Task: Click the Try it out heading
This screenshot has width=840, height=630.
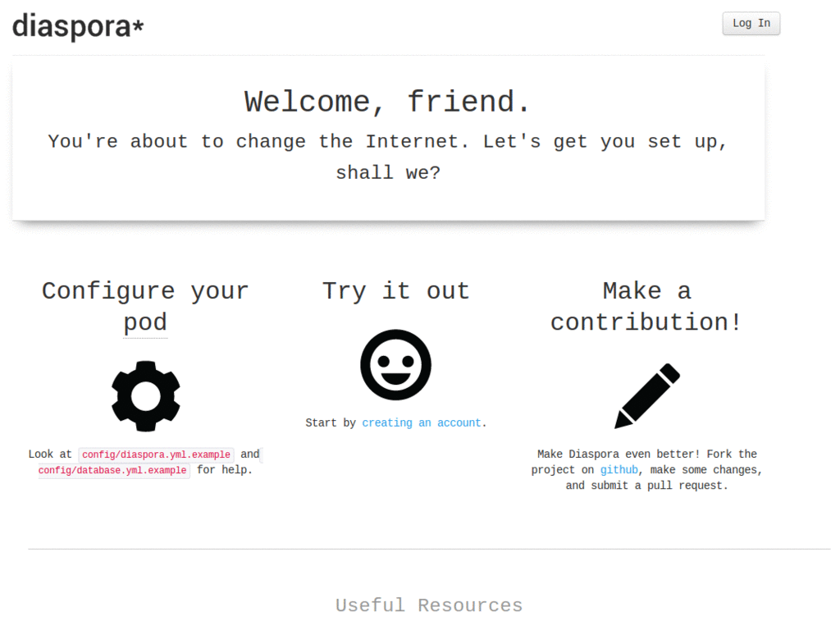Action: coord(396,291)
